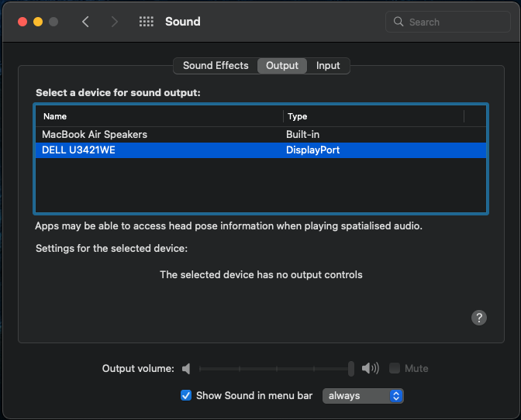Click the forward navigation arrow
Viewport: 521px width, 420px height.
(115, 22)
